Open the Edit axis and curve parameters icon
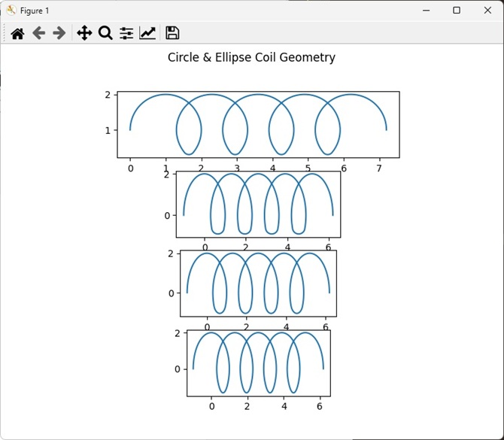 click(x=147, y=33)
